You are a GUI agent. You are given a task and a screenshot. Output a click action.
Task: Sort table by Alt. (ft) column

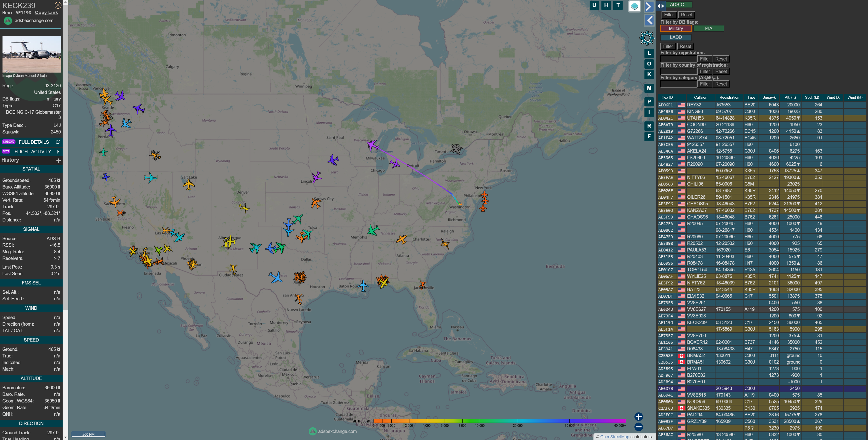(x=790, y=98)
